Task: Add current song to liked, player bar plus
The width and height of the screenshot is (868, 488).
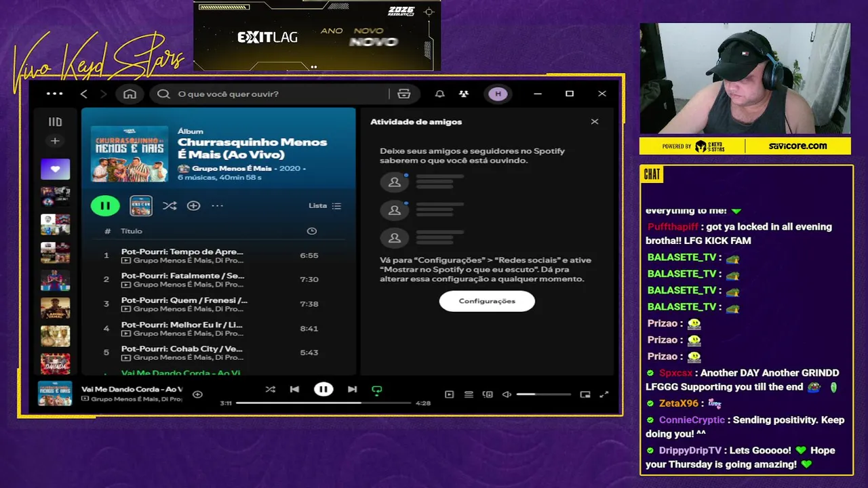Action: pos(197,394)
